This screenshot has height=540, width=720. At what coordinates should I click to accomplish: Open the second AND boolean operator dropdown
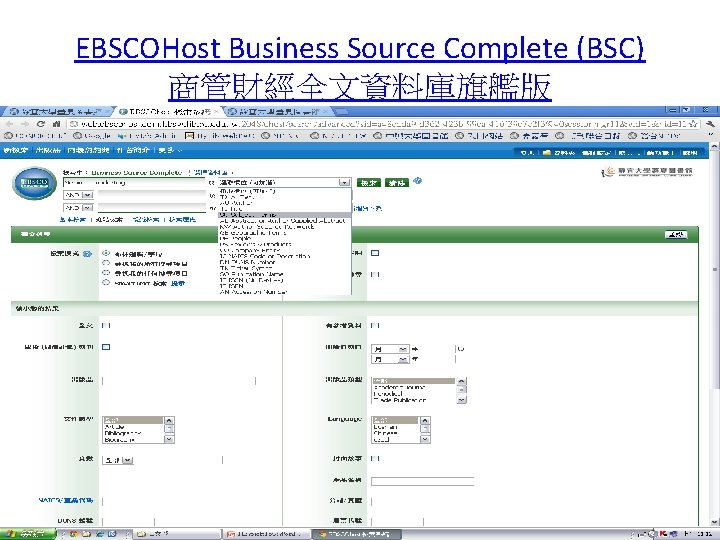click(79, 208)
